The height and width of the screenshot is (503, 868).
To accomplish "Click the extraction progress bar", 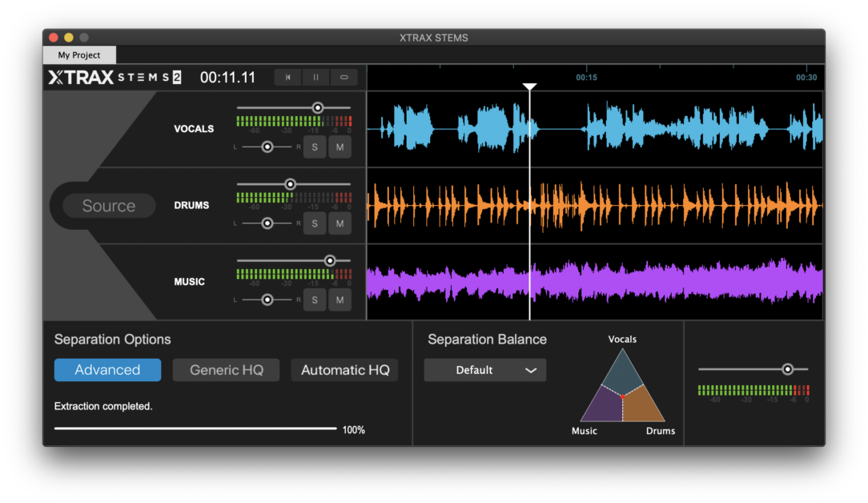I will point(195,429).
